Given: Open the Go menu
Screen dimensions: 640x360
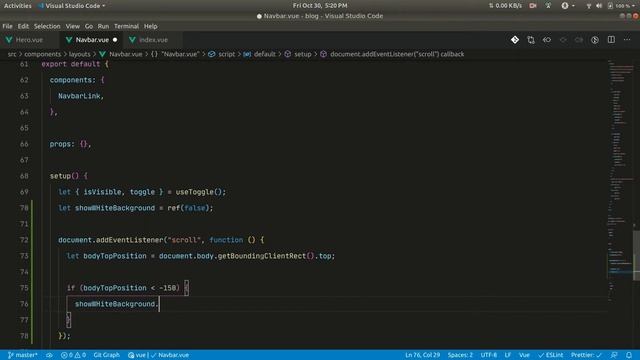Looking at the screenshot, I should pos(89,26).
